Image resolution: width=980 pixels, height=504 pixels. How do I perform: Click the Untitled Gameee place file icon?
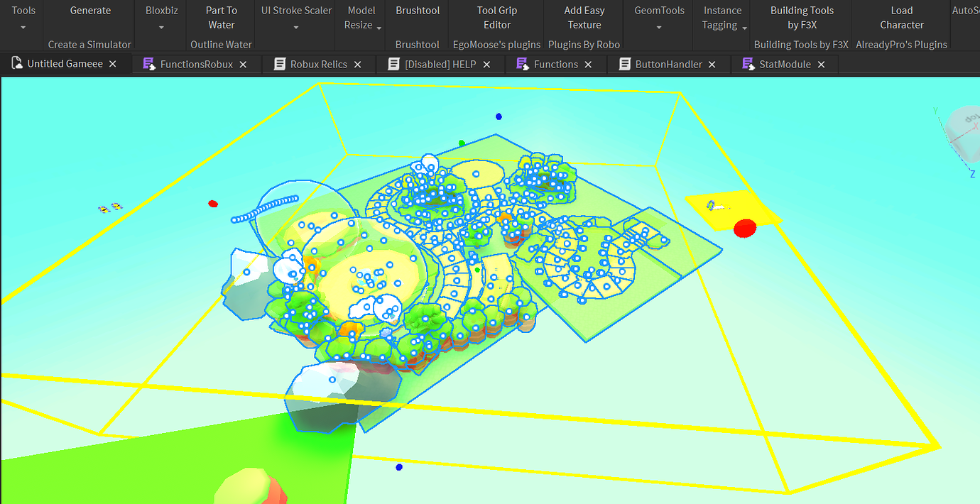17,64
